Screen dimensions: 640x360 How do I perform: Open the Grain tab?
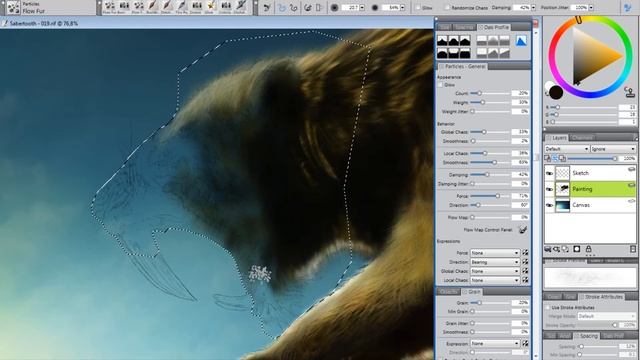click(x=472, y=292)
